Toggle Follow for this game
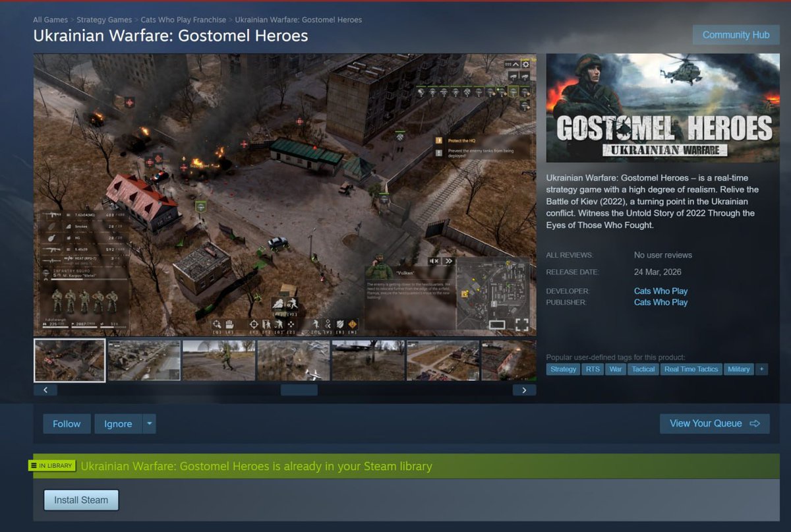 pos(67,424)
